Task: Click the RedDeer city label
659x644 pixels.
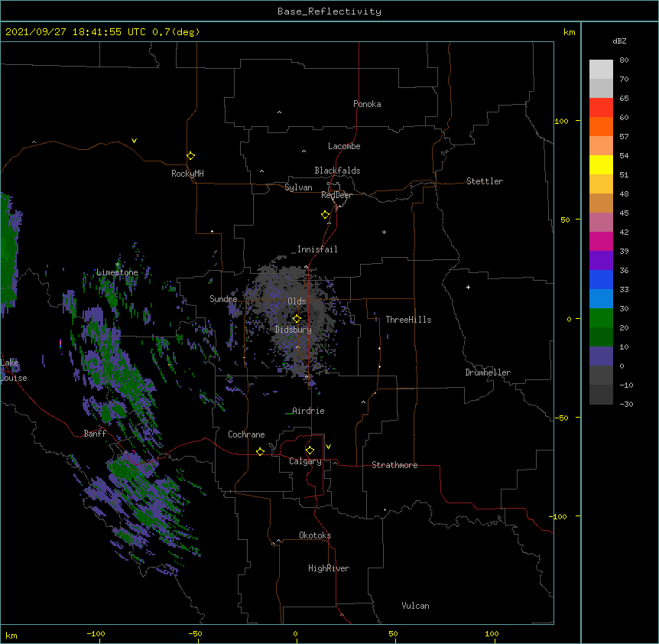Action: click(x=336, y=195)
